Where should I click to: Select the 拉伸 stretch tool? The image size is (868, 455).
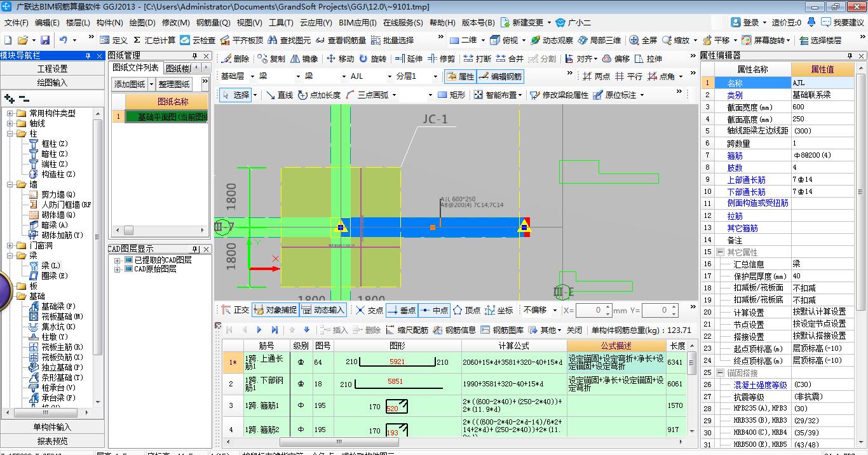pos(648,58)
